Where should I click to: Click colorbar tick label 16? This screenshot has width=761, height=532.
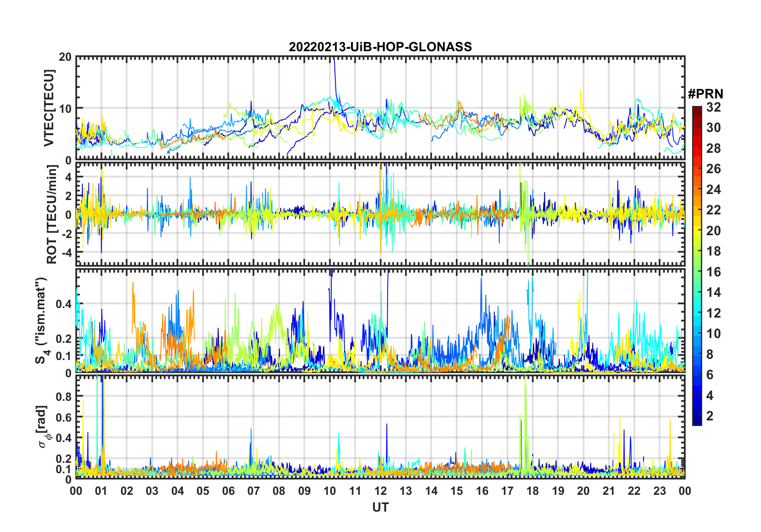pos(713,272)
